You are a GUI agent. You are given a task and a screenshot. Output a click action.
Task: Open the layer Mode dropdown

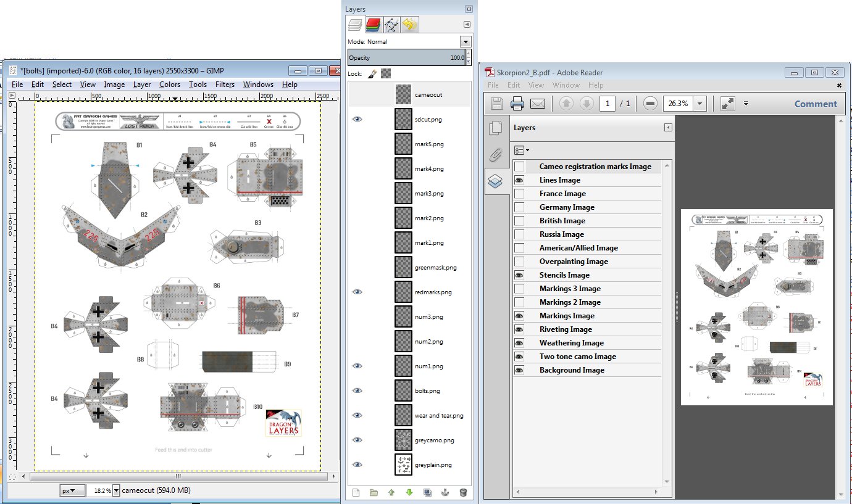click(x=466, y=42)
